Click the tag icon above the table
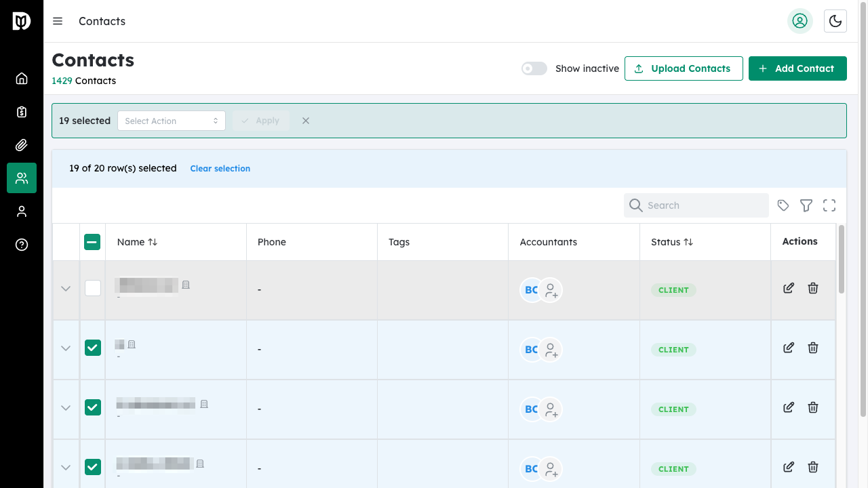The width and height of the screenshot is (868, 488). click(783, 205)
